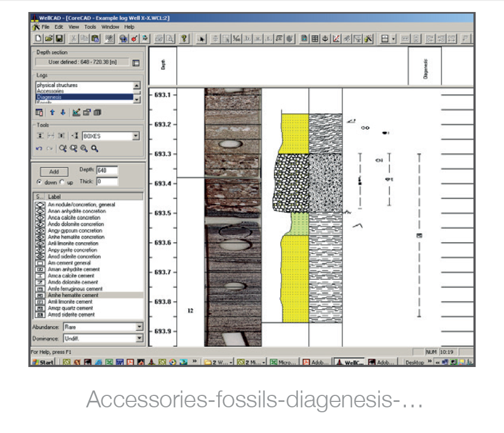
Task: Click the Save icon in the toolbar
Action: coord(59,38)
